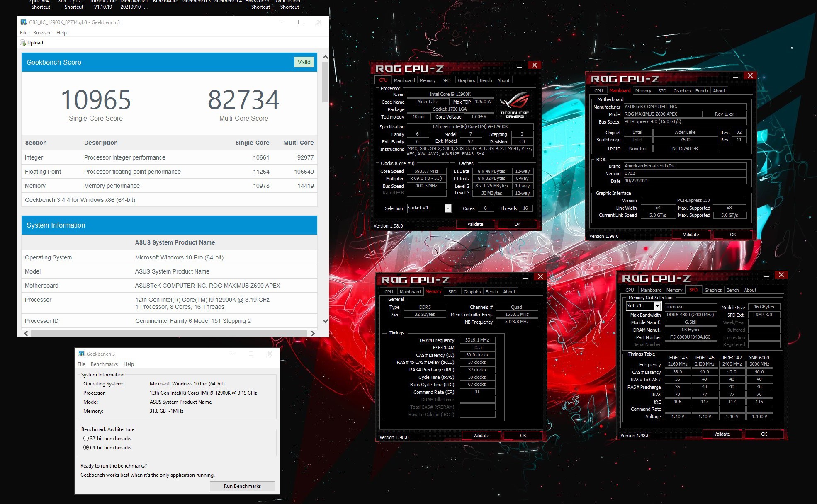Close the ROG CPU-Z Memory window
This screenshot has height=504, width=817.
coord(540,276)
